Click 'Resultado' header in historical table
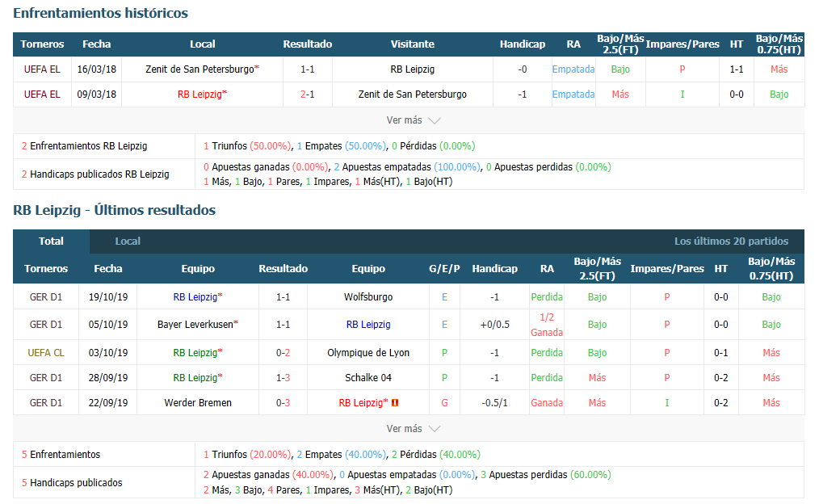 pyautogui.click(x=307, y=44)
